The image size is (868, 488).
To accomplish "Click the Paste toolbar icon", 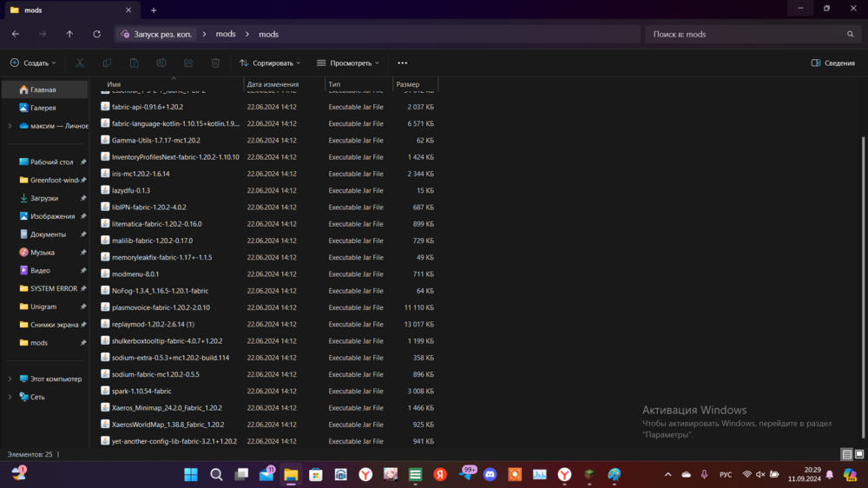I will 134,63.
